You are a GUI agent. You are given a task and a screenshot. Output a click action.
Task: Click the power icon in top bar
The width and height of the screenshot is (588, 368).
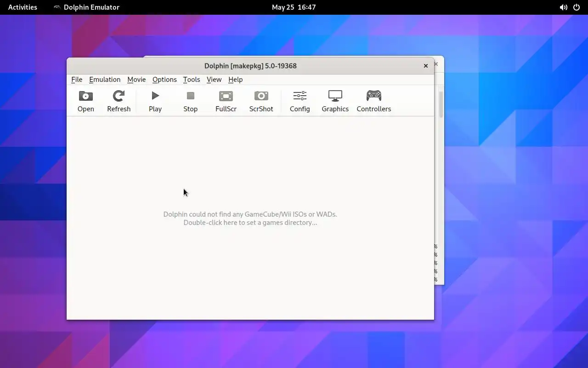pyautogui.click(x=577, y=7)
